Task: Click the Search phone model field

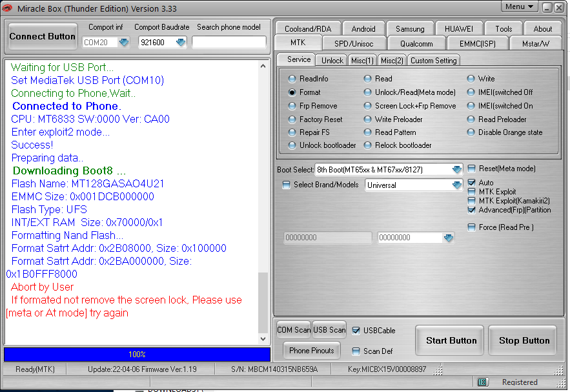Action: (x=229, y=42)
